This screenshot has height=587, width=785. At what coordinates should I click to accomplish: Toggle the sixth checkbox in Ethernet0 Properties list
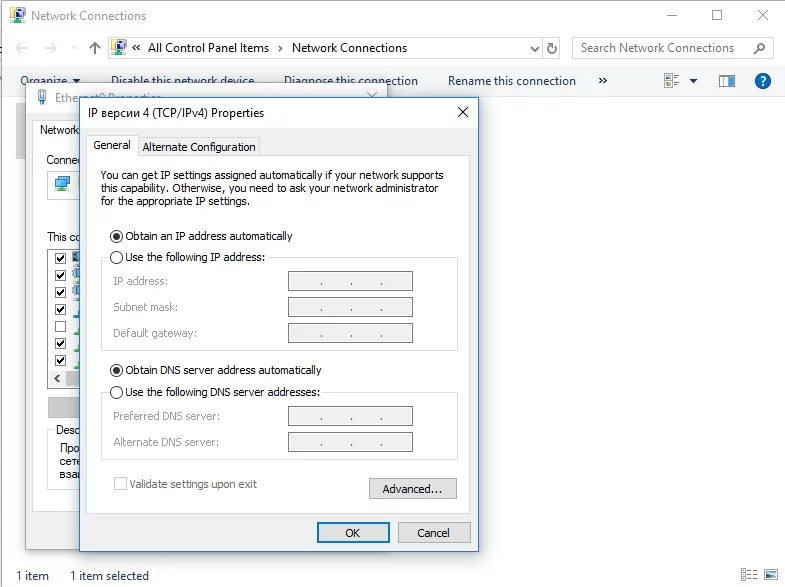click(61, 343)
